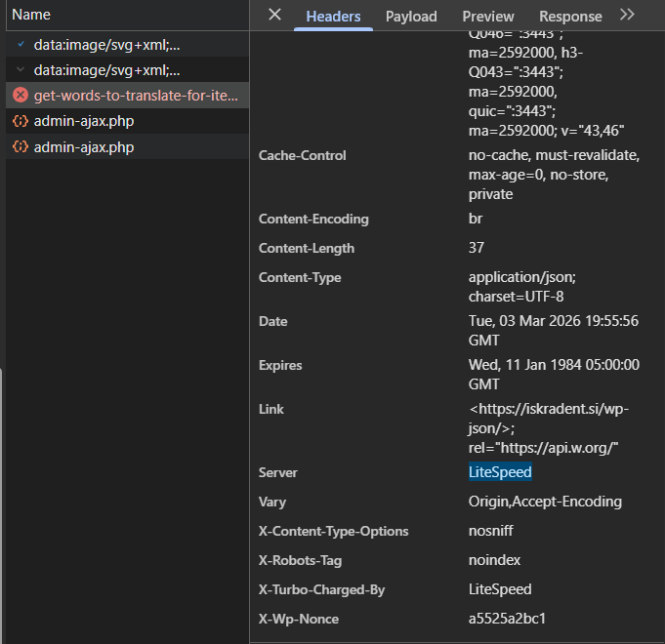Switch to the Preview tab
Viewport: 665px width, 644px height.
point(487,17)
